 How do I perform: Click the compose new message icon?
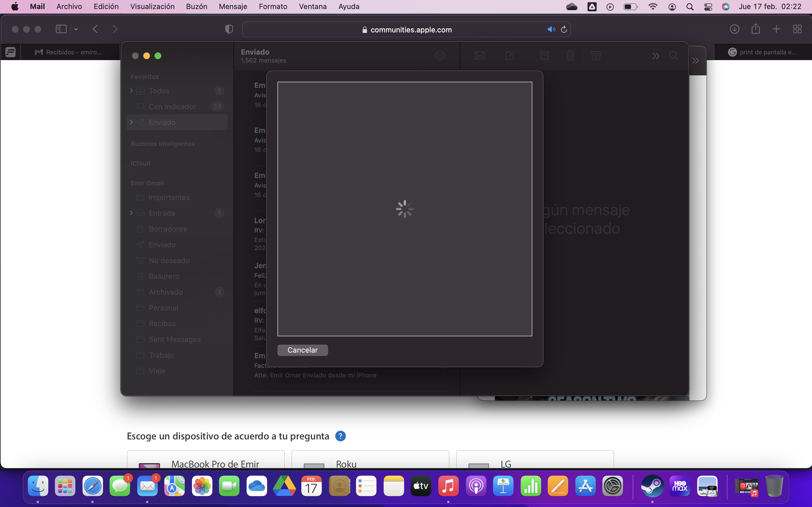click(x=510, y=55)
